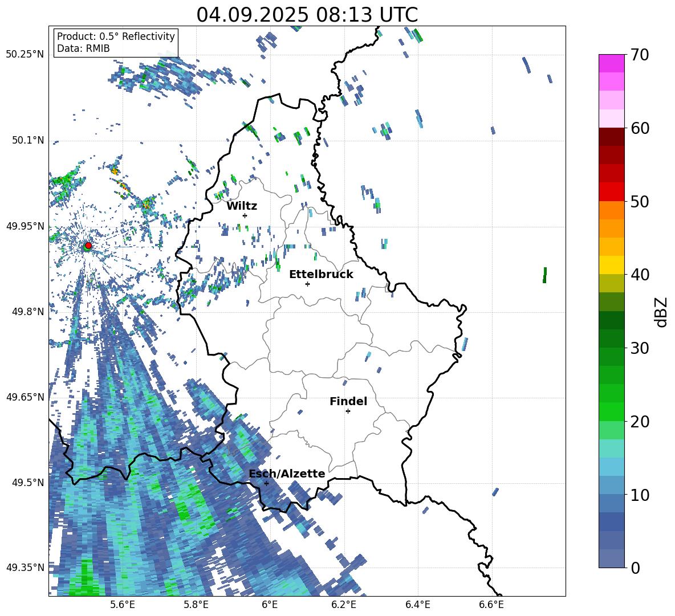Click the yellow 40 dBZ colorbar band

coord(611,265)
